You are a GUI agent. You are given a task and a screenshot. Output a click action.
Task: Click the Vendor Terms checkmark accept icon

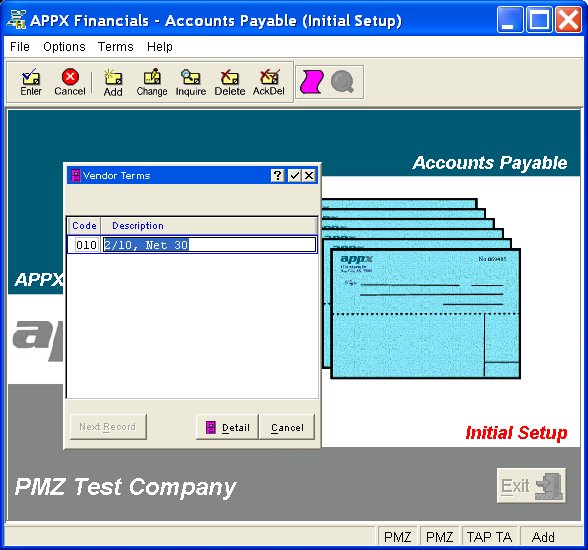point(294,175)
